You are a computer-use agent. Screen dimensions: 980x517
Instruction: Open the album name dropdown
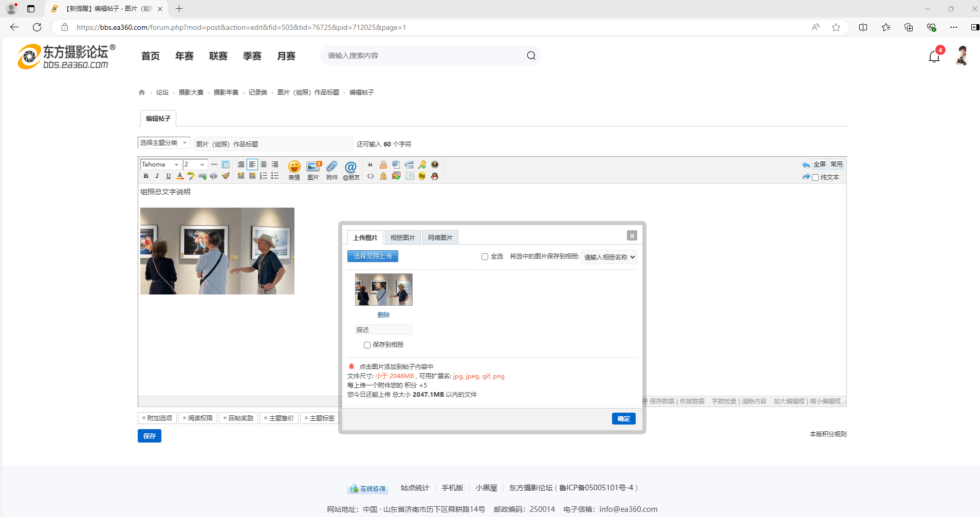[609, 257]
